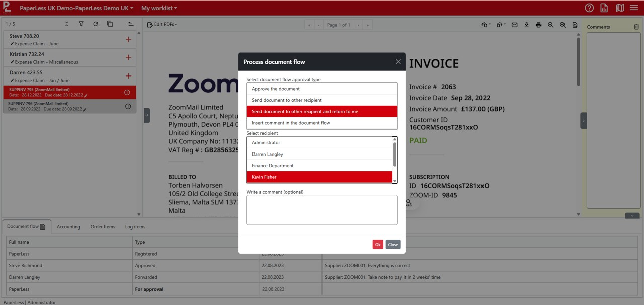This screenshot has width=644, height=305.
Task: Print the current invoice
Action: 538,24
